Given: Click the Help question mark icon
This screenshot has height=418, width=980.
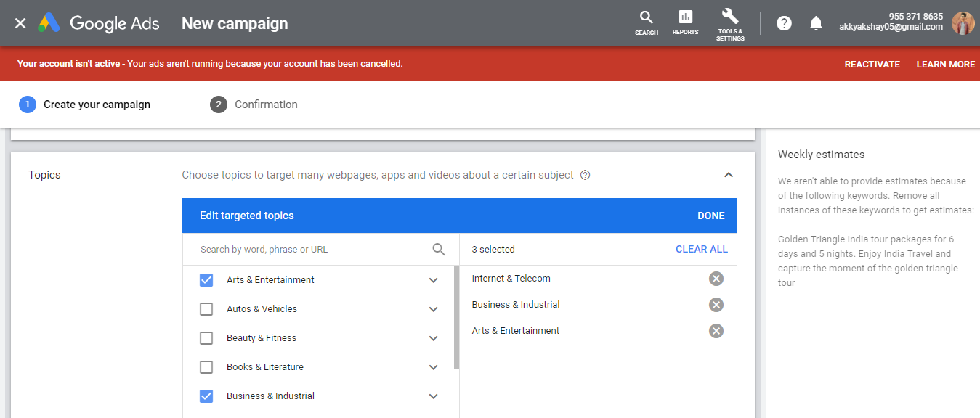Looking at the screenshot, I should 783,22.
